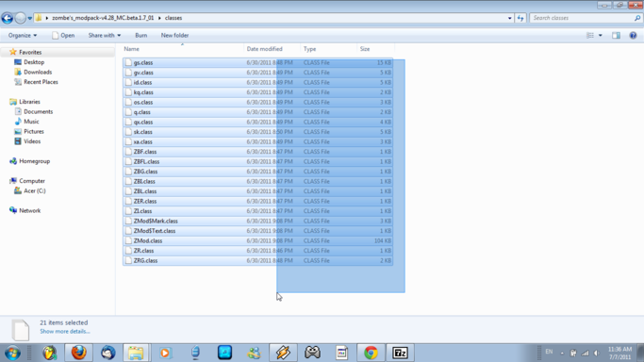Screen dimensions: 644x362
Task: Open the address bar history dropdown
Action: point(509,18)
